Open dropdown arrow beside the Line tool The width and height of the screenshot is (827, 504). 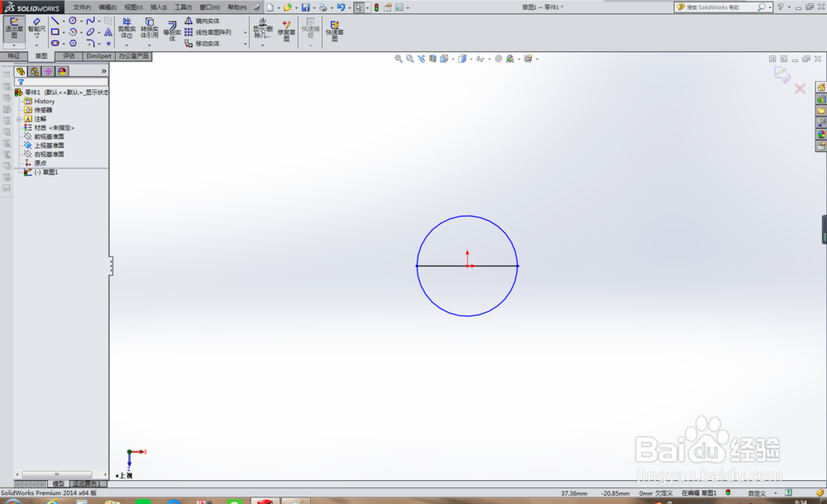(64, 21)
